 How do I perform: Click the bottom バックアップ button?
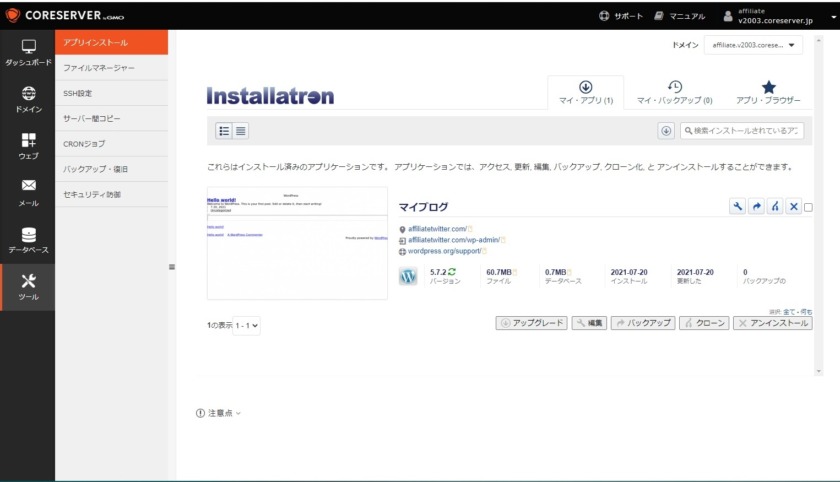[x=643, y=323]
